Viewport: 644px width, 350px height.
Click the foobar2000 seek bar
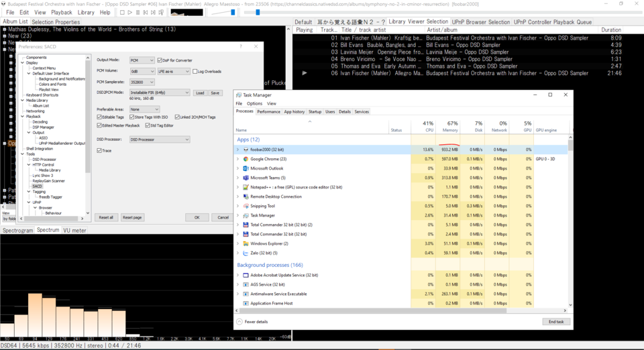(x=442, y=13)
